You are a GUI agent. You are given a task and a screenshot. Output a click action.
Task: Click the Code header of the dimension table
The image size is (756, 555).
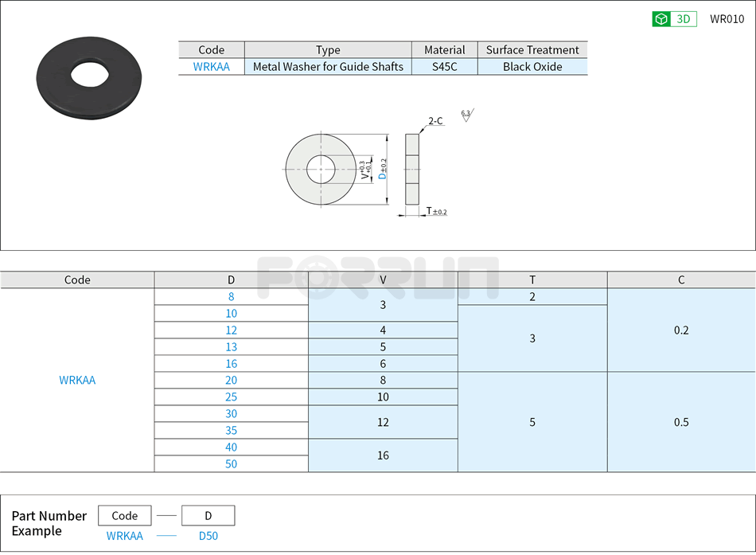click(77, 279)
